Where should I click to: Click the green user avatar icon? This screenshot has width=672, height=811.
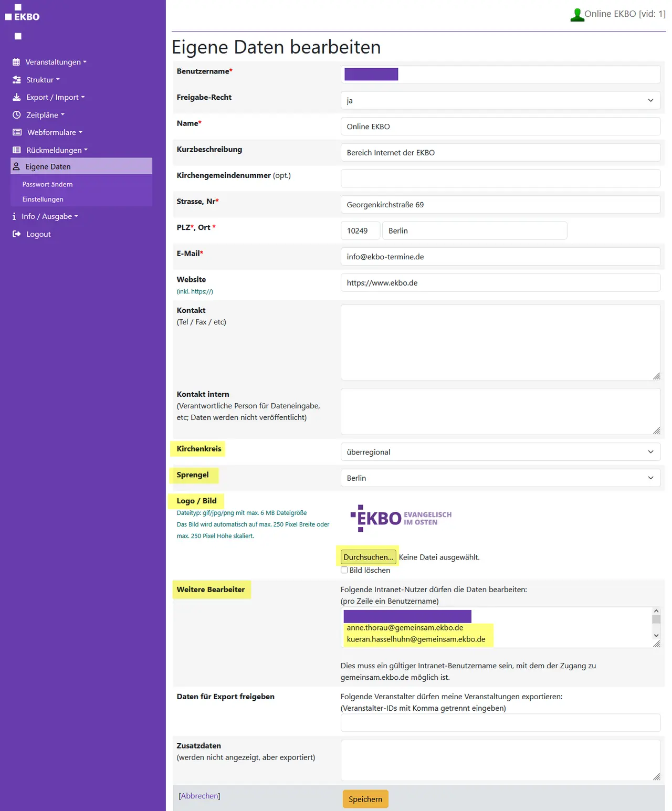[577, 15]
